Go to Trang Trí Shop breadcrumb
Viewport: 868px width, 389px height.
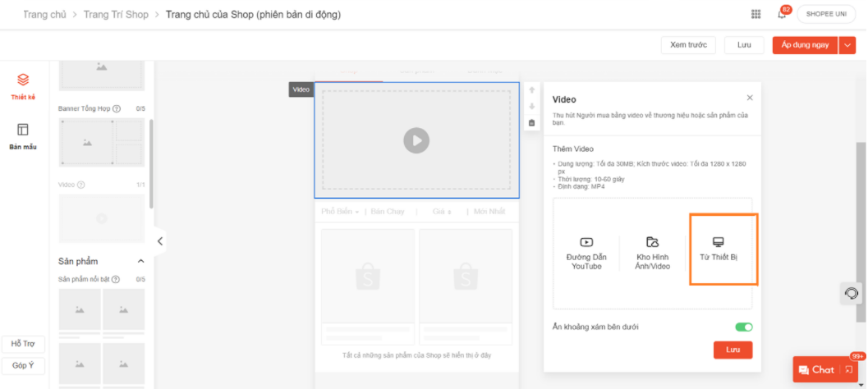[x=116, y=15]
